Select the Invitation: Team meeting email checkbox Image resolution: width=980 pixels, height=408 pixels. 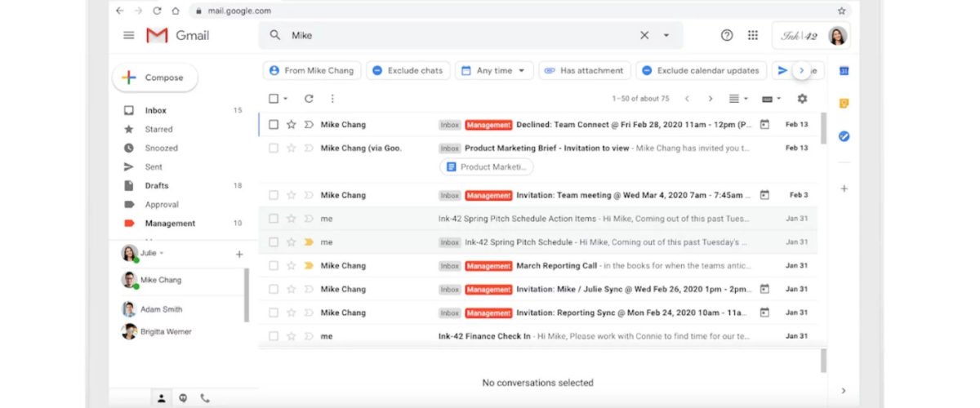[x=274, y=195]
